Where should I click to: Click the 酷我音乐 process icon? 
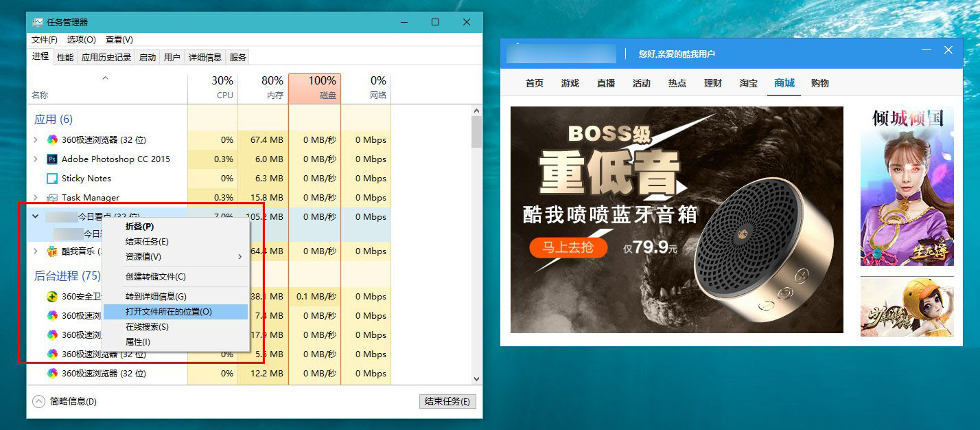click(51, 251)
